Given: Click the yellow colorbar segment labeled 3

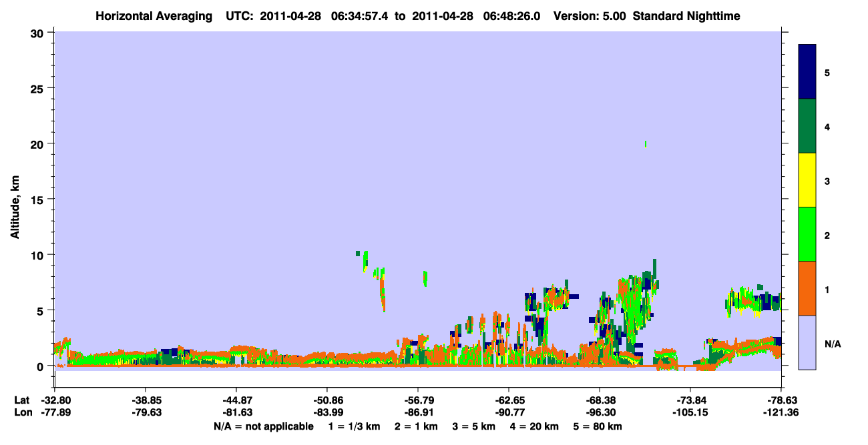Looking at the screenshot, I should pyautogui.click(x=807, y=180).
